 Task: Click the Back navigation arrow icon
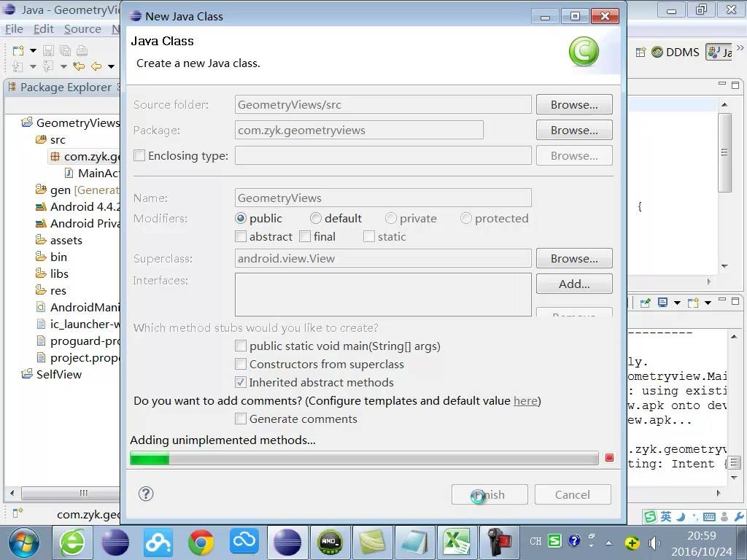click(x=96, y=66)
